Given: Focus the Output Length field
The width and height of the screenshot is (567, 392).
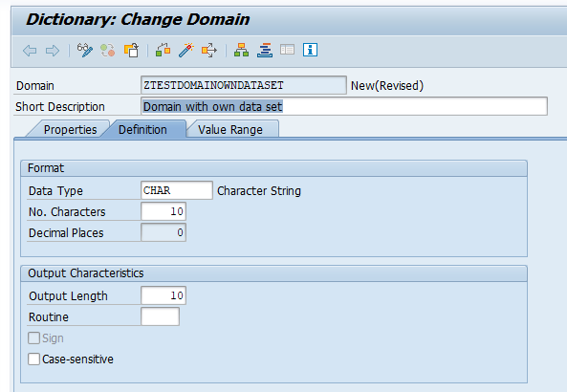Looking at the screenshot, I should 164,295.
